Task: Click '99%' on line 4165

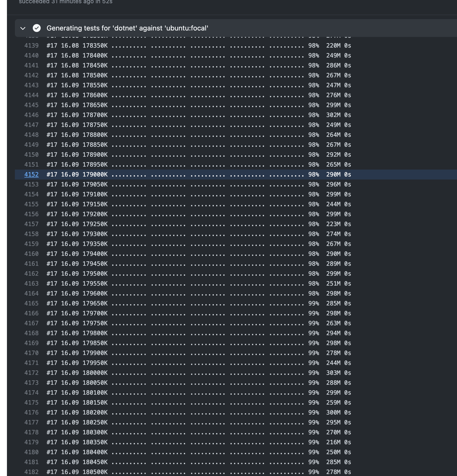Action: (314, 303)
